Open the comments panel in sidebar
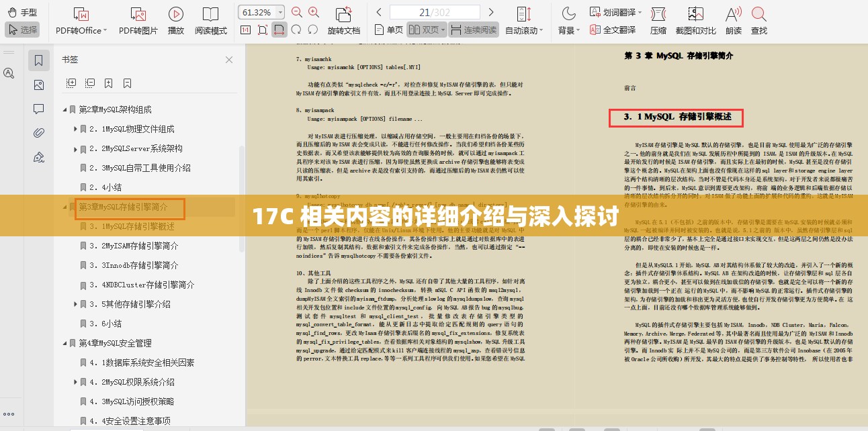This screenshot has width=868, height=431. tap(38, 109)
